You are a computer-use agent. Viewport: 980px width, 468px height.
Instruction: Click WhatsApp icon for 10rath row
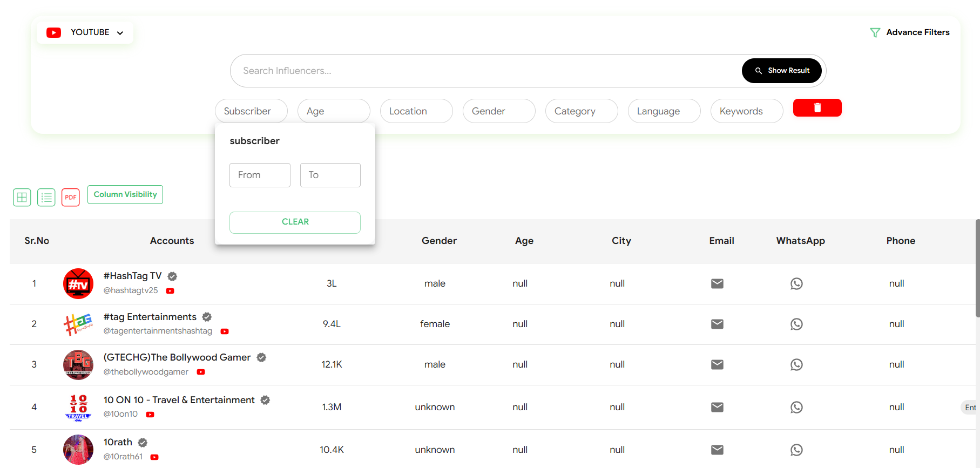(x=796, y=450)
